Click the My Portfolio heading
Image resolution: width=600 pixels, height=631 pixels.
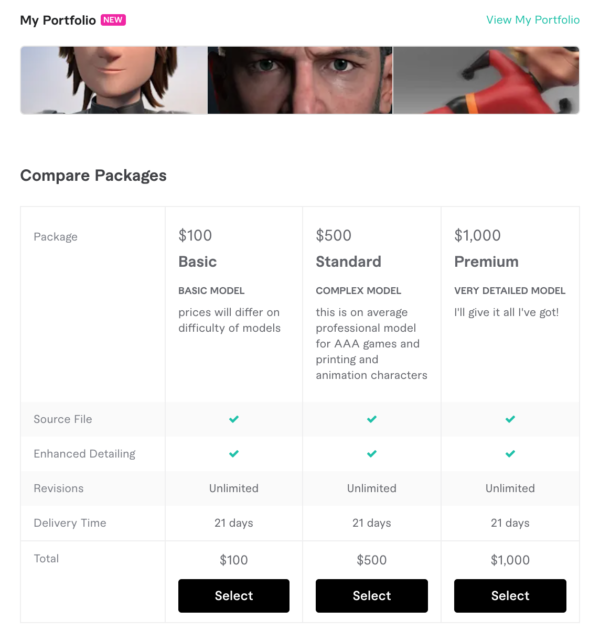(x=58, y=20)
